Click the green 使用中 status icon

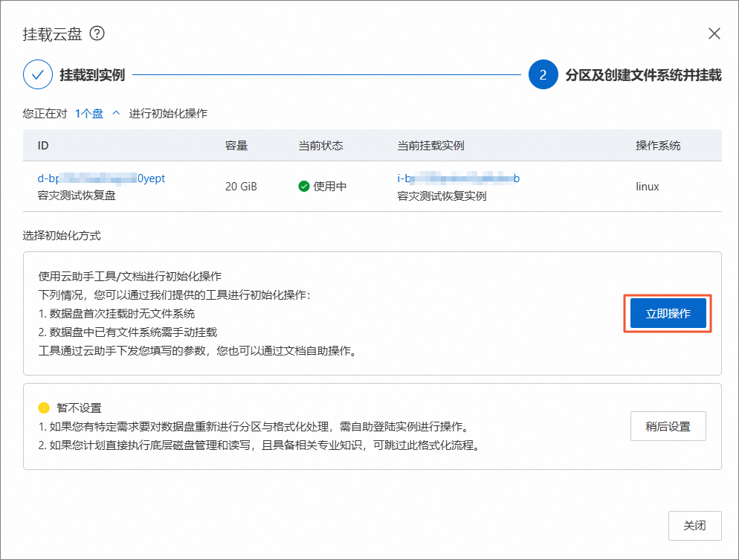tap(304, 186)
